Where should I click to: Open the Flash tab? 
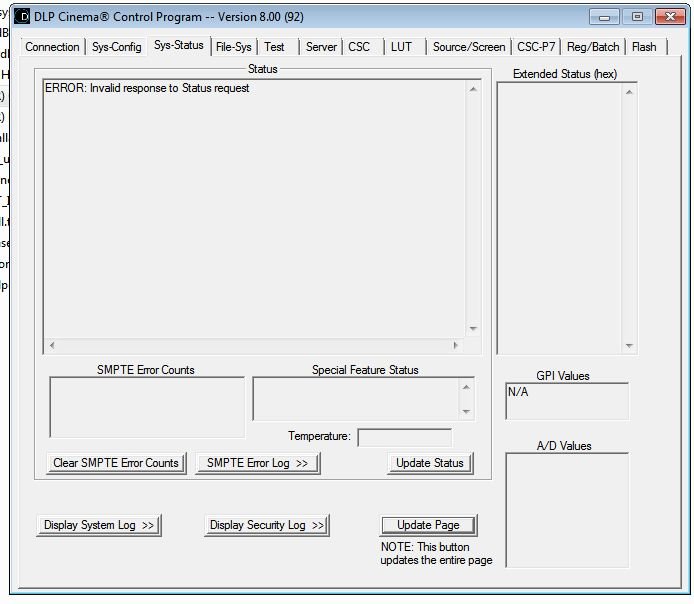(x=644, y=47)
